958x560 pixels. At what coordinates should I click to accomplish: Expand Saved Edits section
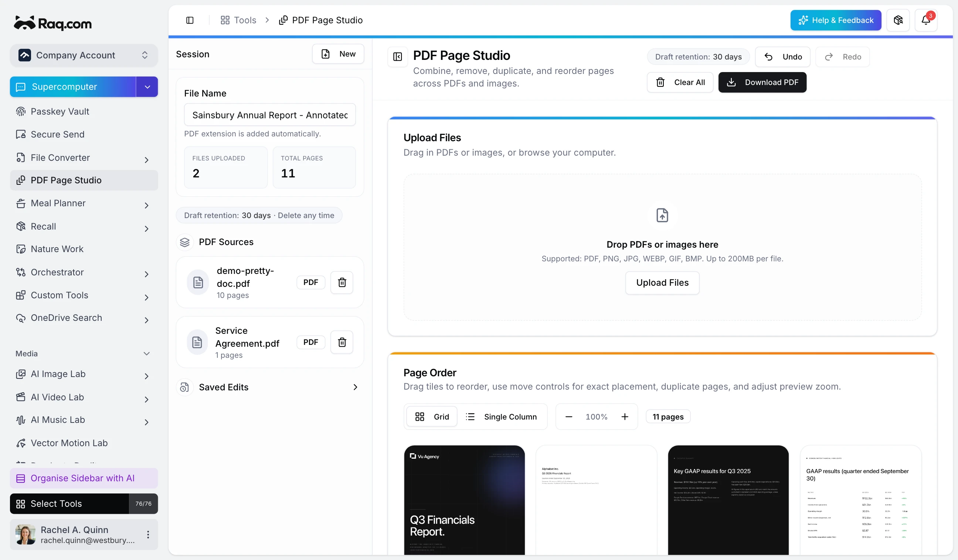click(270, 387)
